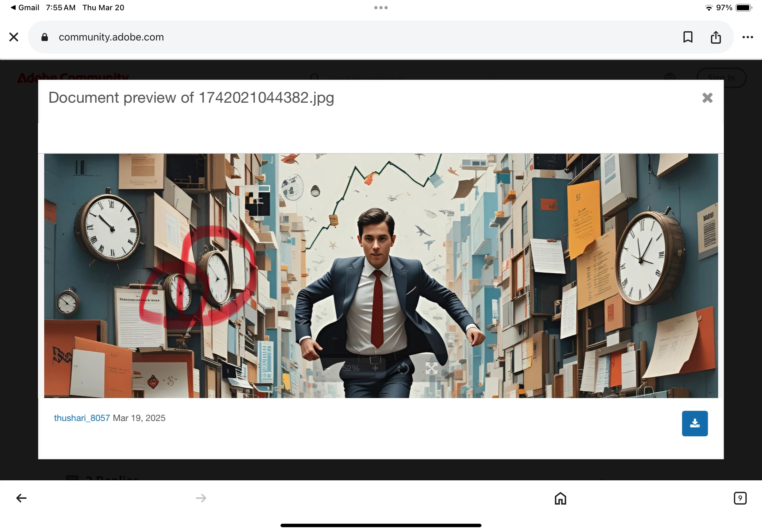The image size is (762, 532).
Task: Go back to previous page
Action: coord(21,498)
